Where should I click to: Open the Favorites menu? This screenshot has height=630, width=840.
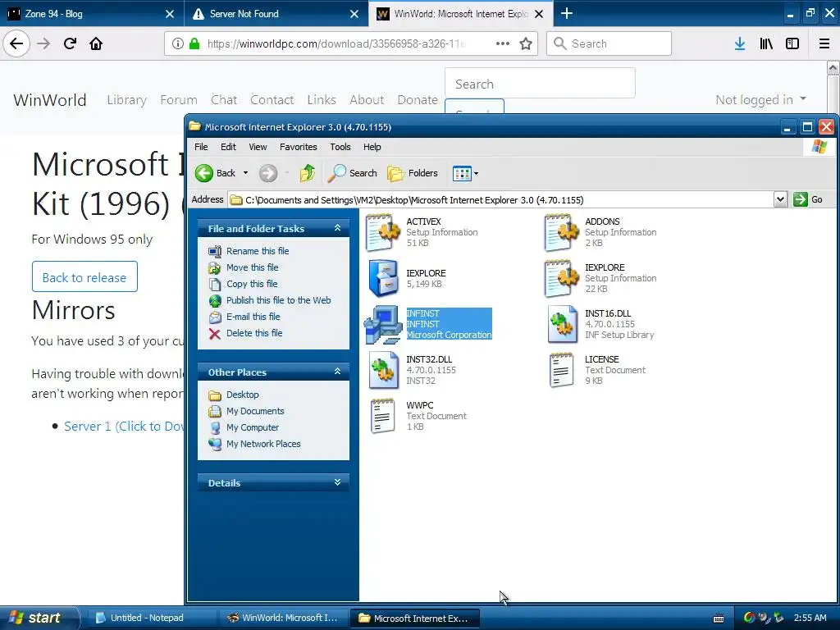[299, 147]
